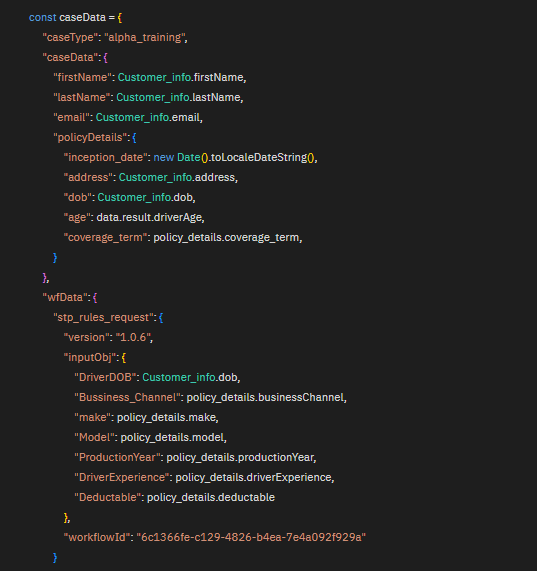Click the "workflowId" key

click(97, 537)
